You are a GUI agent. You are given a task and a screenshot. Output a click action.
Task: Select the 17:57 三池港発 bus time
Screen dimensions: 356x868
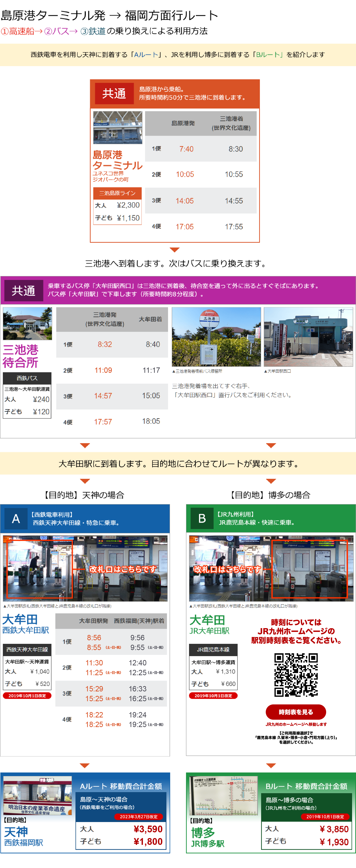(103, 422)
